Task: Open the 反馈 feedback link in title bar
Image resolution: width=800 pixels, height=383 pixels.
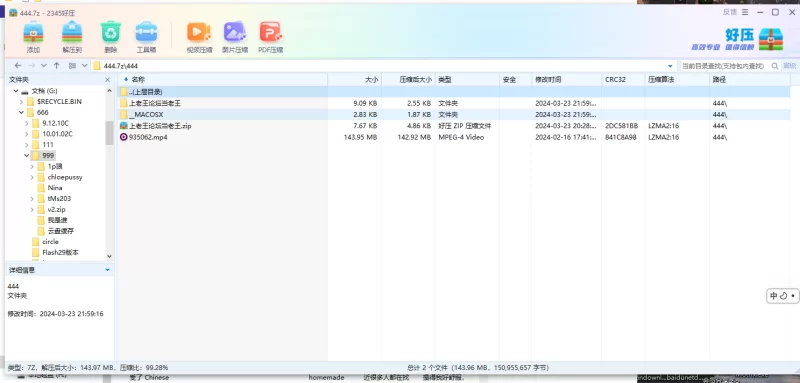Action: point(730,12)
